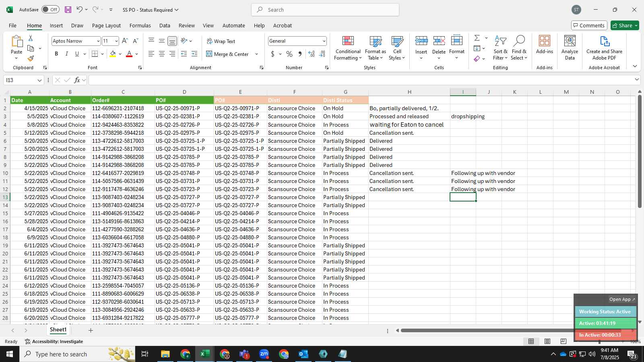This screenshot has width=644, height=362.
Task: Click the Clear eraser icon in Editing
Action: pyautogui.click(x=477, y=59)
